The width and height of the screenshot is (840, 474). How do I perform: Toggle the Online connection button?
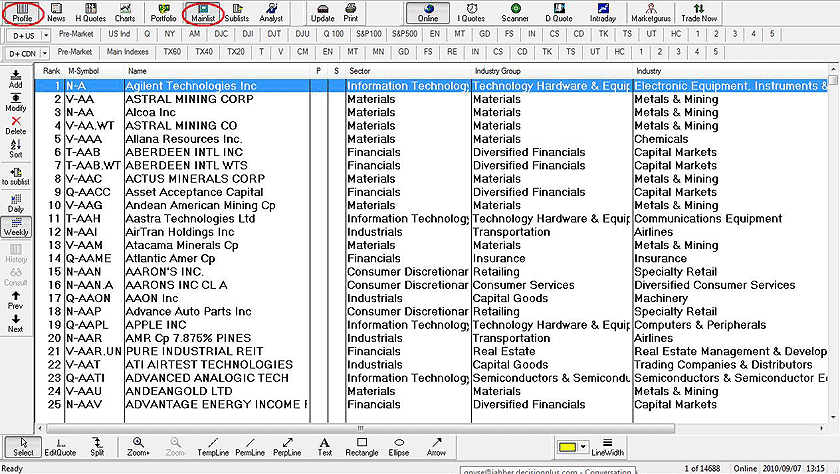pos(428,13)
